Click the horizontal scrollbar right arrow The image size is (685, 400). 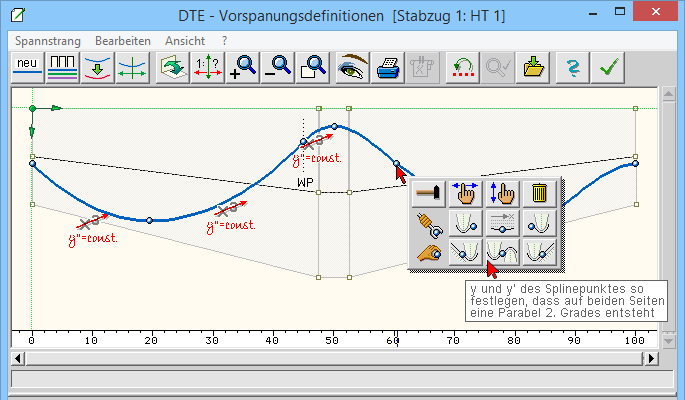pos(652,357)
